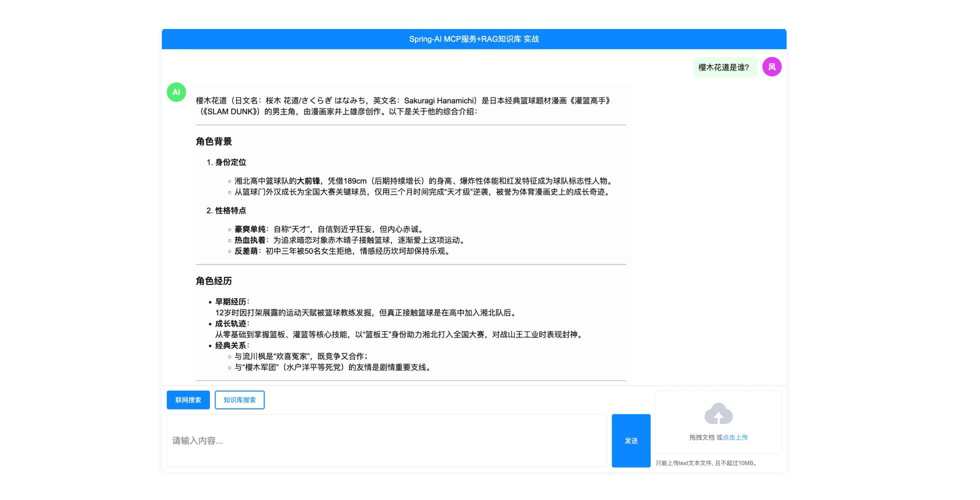Click the 豪爽单纯 bullet text
Viewport: 980px width, 500px height.
coord(250,229)
